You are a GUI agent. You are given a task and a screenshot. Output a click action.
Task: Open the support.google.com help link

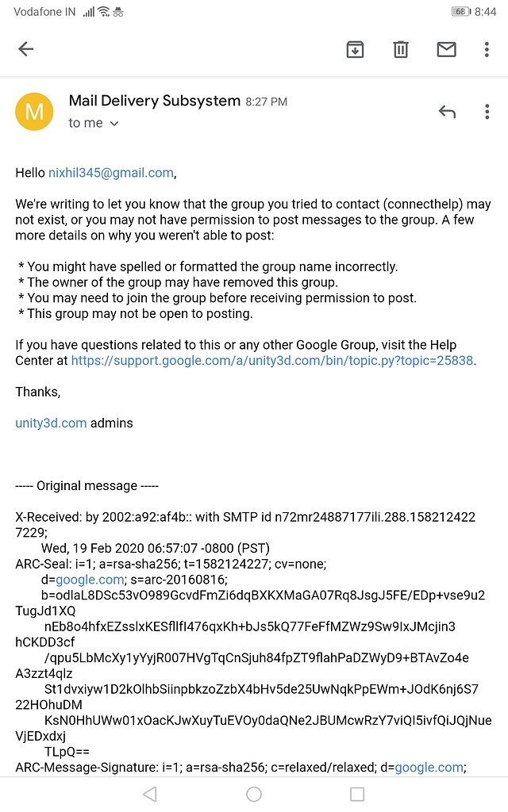[272, 361]
